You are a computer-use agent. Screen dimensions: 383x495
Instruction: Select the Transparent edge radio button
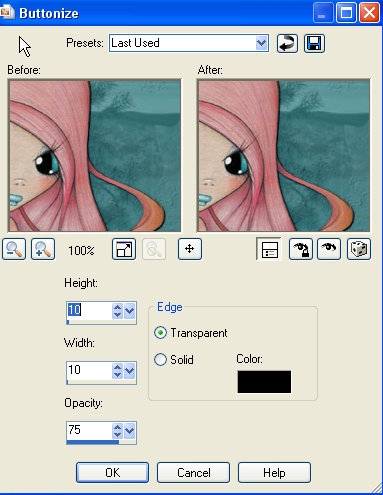[x=160, y=333]
